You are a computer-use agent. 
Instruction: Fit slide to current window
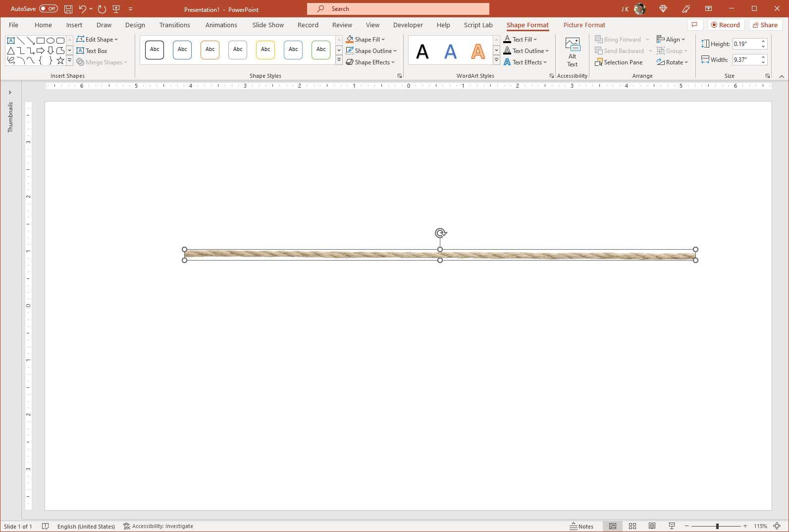pos(777,526)
